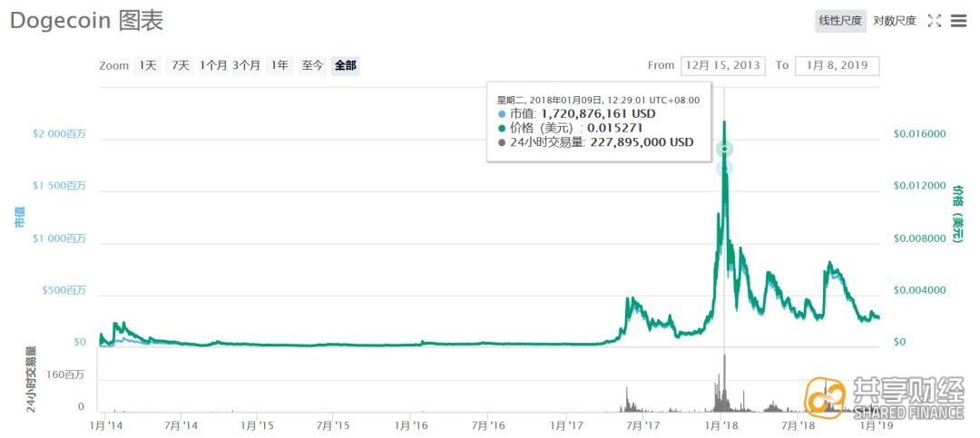Choose the 3个月 zoom option
980x438 pixels.
[x=246, y=65]
